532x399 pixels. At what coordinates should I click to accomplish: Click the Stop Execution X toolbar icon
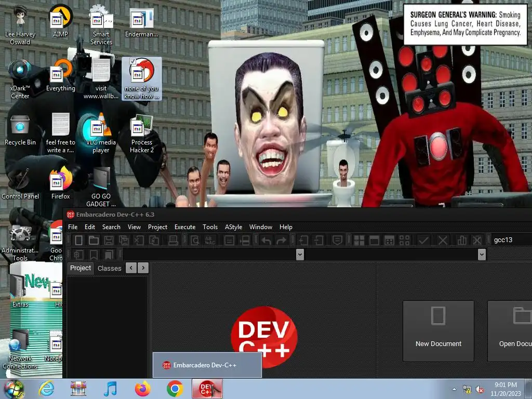coord(443,240)
